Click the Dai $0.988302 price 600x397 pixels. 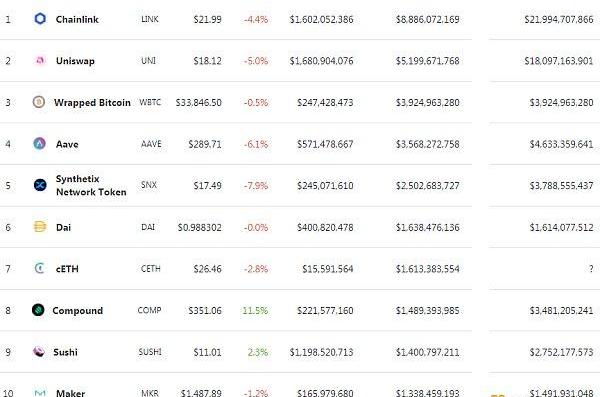(199, 227)
